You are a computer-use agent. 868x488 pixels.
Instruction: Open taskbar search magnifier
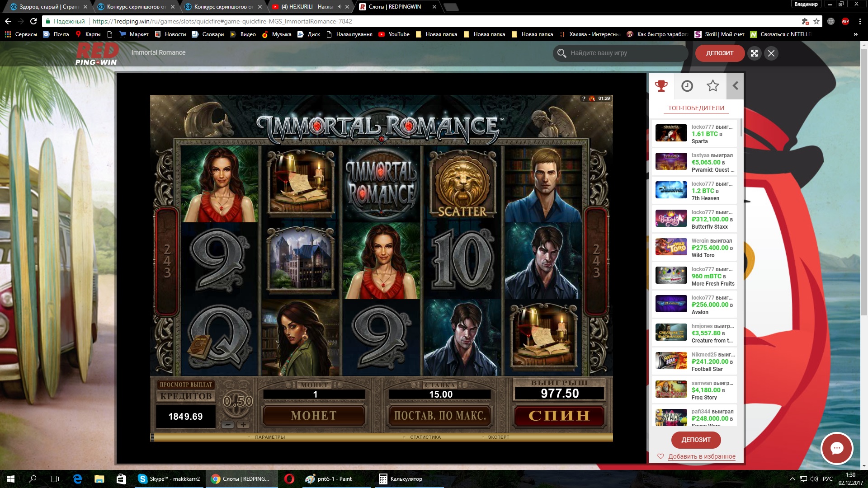(x=33, y=479)
